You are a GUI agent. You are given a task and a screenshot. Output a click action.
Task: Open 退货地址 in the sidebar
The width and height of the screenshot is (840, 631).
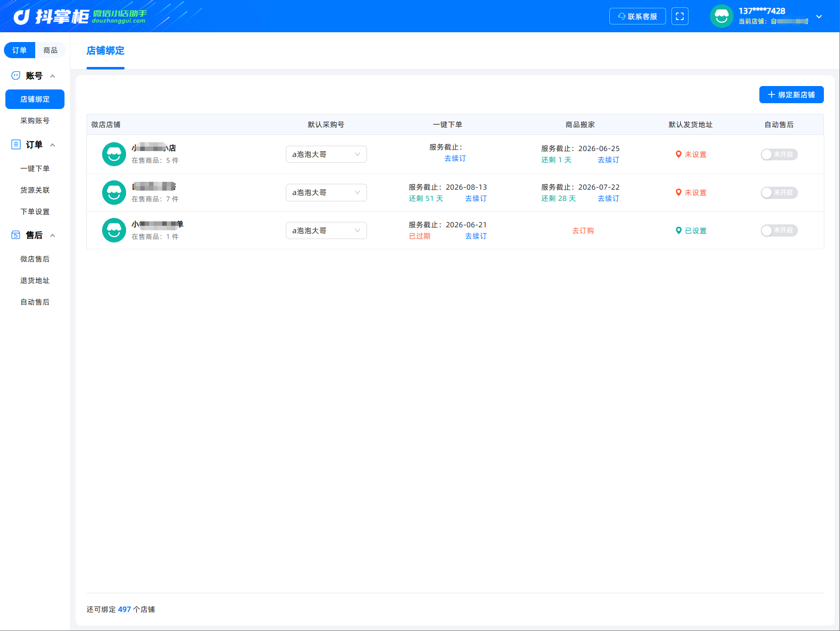pos(35,281)
